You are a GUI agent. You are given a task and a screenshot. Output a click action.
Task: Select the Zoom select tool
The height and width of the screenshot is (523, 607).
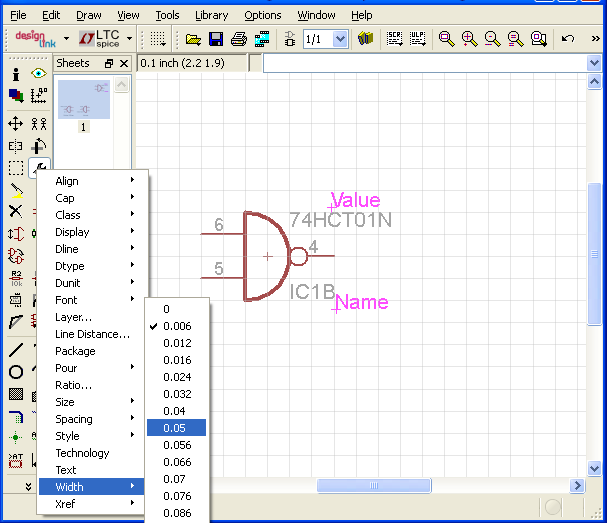point(539,39)
